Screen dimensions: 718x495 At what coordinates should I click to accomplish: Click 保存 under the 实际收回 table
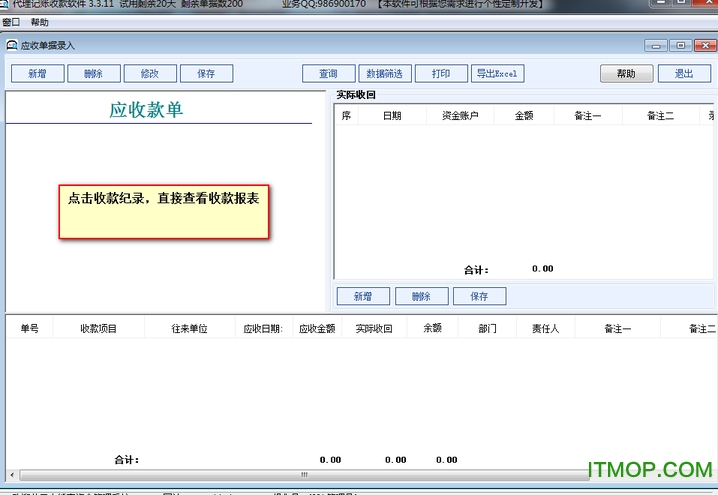tap(479, 297)
